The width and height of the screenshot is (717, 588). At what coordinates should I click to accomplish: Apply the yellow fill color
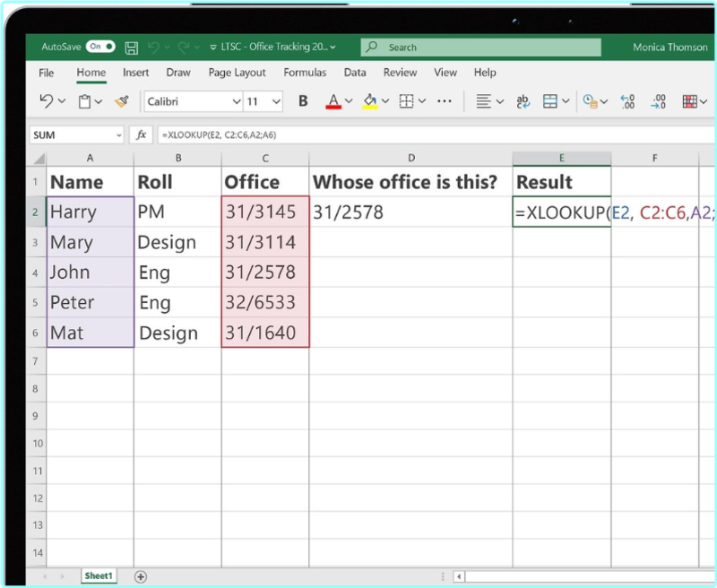pos(370,101)
